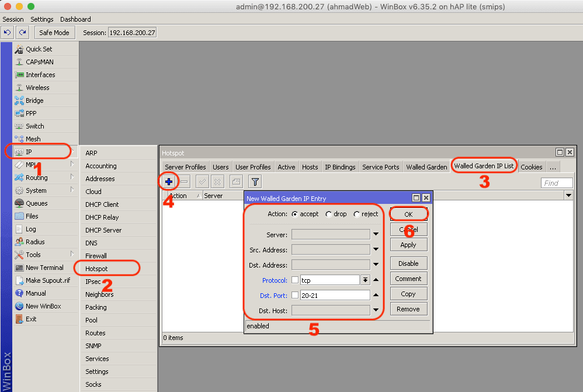Collapse the Protocol field arrow
Viewport: 583px width, 392px height.
click(376, 280)
